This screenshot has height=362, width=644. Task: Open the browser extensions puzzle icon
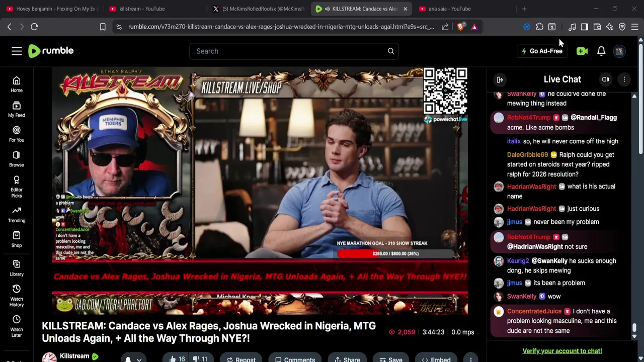539,27
